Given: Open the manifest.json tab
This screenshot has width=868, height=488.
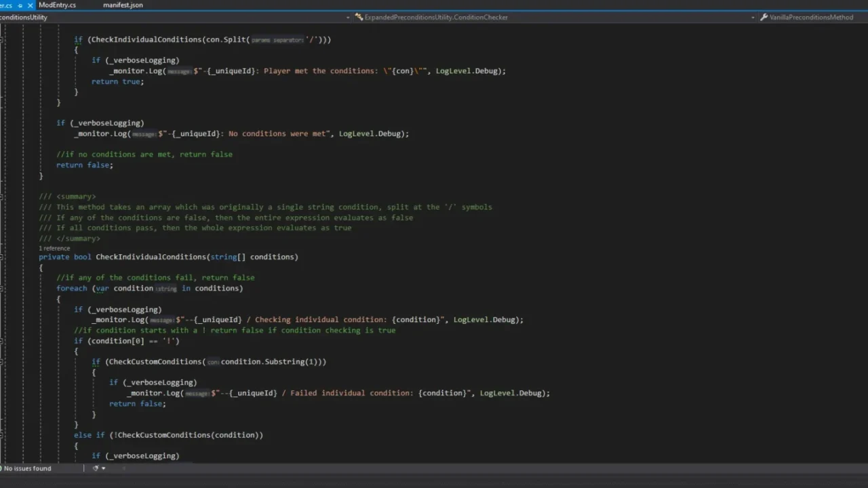Looking at the screenshot, I should pos(123,5).
